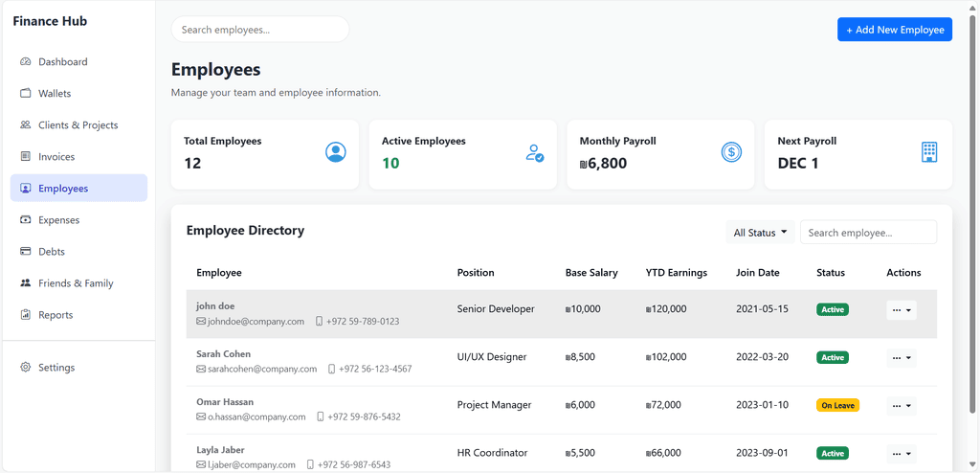Open the All Status filter dropdown
The width and height of the screenshot is (980, 473).
click(760, 232)
